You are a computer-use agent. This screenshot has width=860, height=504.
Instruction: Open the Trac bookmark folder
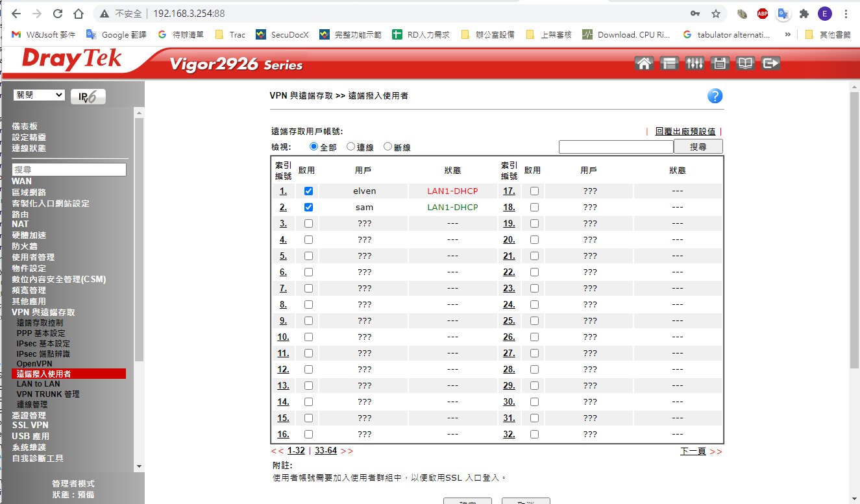coord(230,34)
